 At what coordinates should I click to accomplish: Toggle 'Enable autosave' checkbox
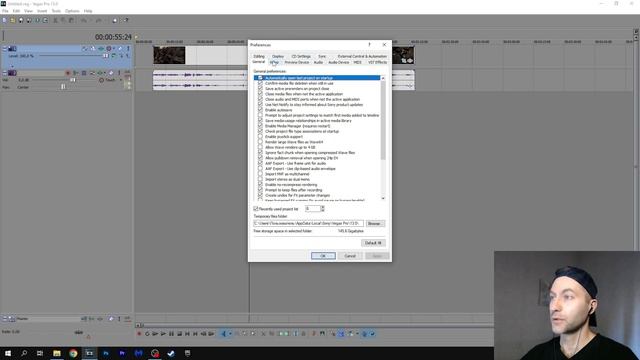[x=260, y=110]
